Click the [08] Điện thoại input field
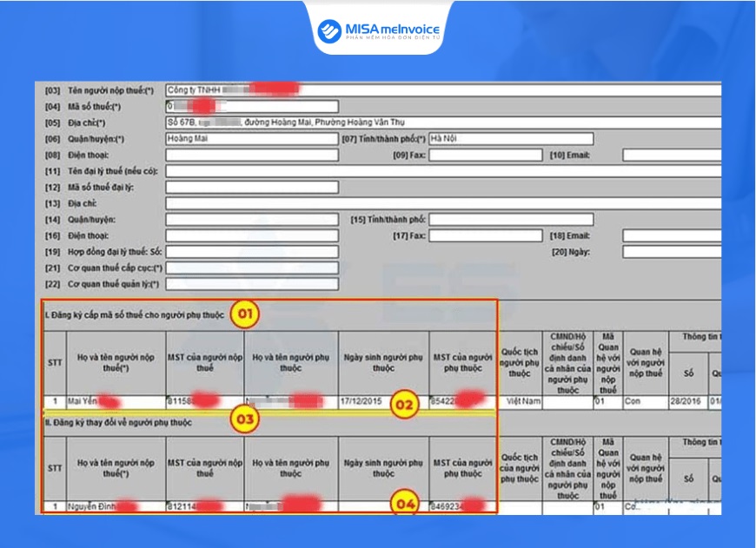756x548 pixels. coord(252,155)
